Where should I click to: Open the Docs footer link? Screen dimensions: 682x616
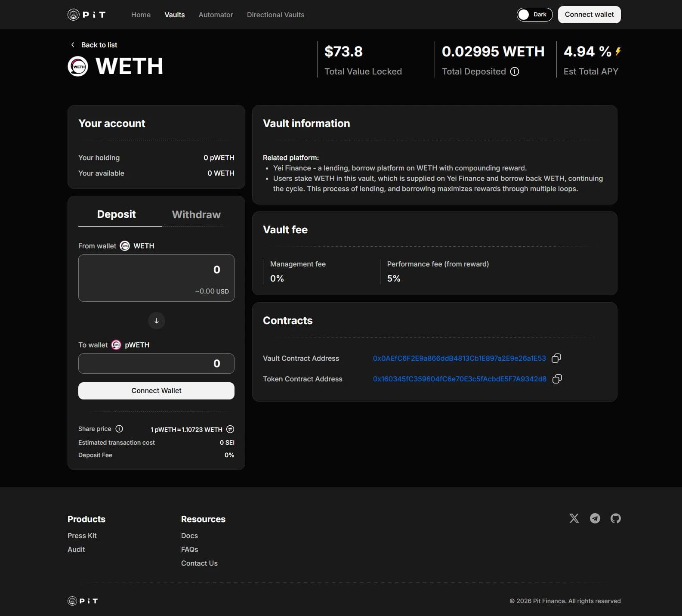click(189, 536)
